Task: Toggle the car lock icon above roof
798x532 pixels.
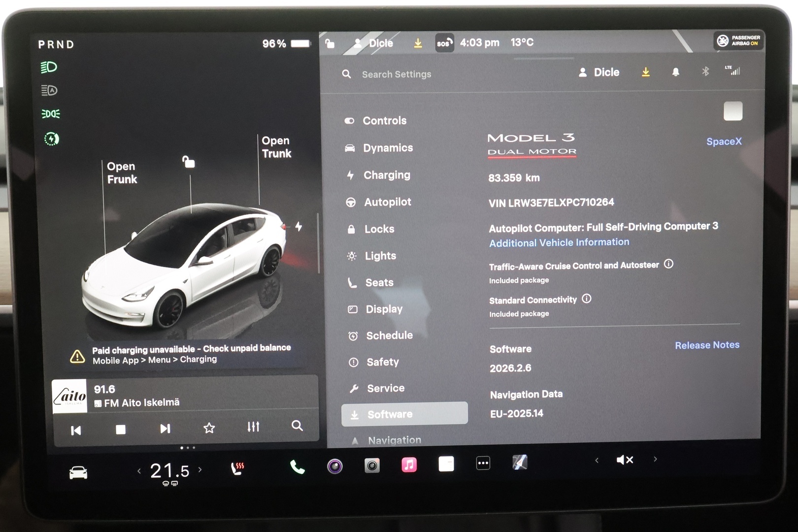Action: click(x=189, y=162)
